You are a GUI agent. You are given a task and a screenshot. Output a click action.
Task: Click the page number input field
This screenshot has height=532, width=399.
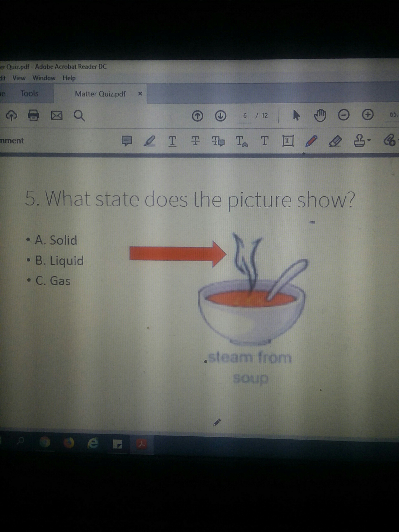coord(245,116)
